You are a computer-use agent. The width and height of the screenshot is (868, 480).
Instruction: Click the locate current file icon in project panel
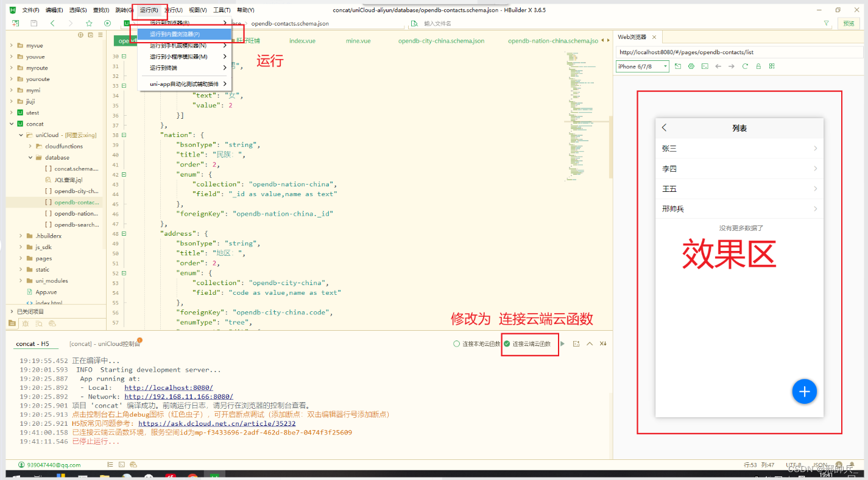pos(80,35)
